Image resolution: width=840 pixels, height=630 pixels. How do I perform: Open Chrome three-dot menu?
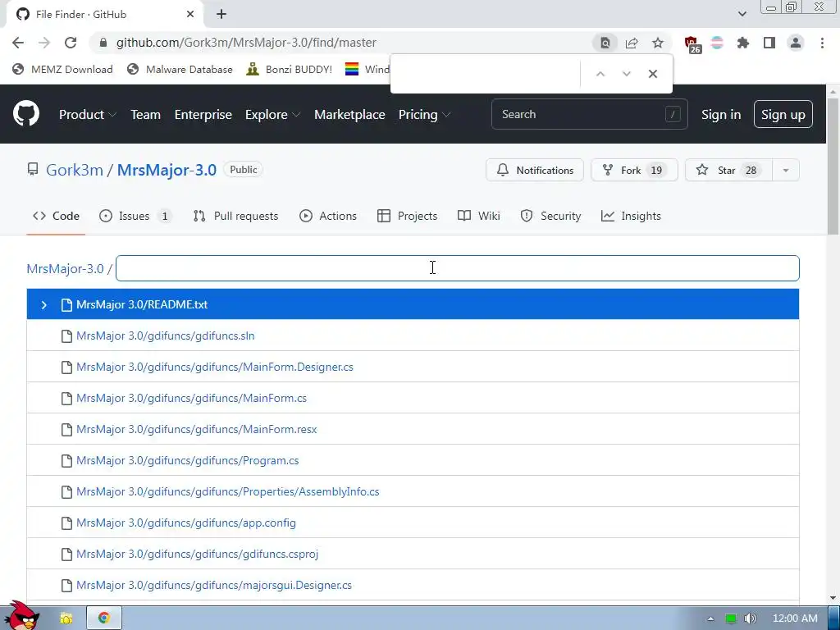coord(822,43)
